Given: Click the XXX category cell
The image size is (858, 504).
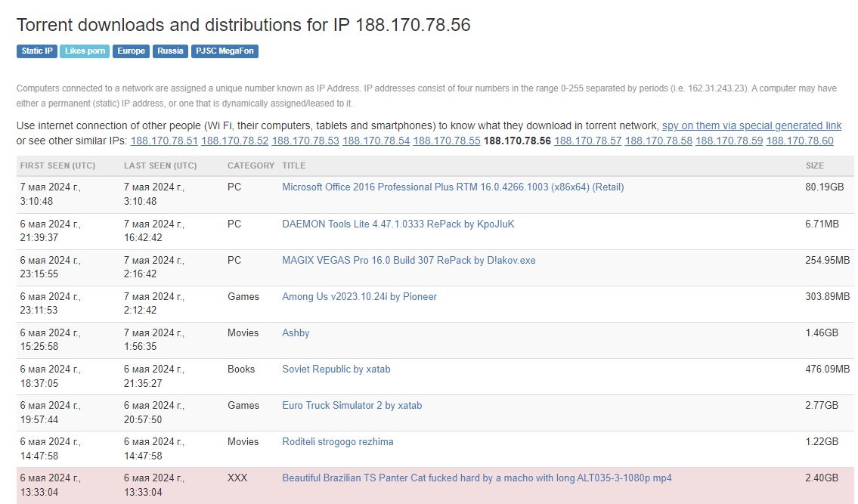Looking at the screenshot, I should pos(237,478).
